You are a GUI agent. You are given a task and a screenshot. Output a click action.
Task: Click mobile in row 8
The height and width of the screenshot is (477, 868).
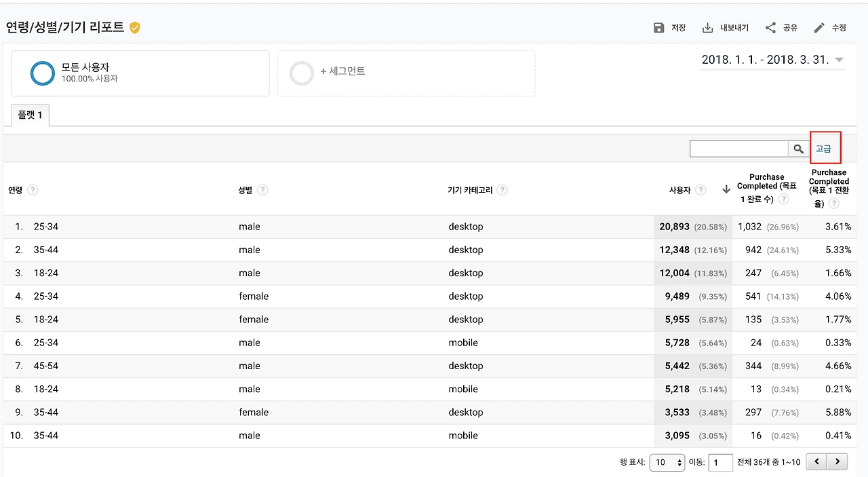[463, 389]
